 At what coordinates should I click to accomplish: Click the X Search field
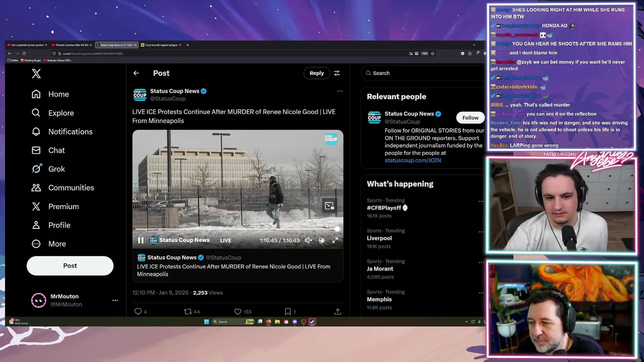click(423, 73)
